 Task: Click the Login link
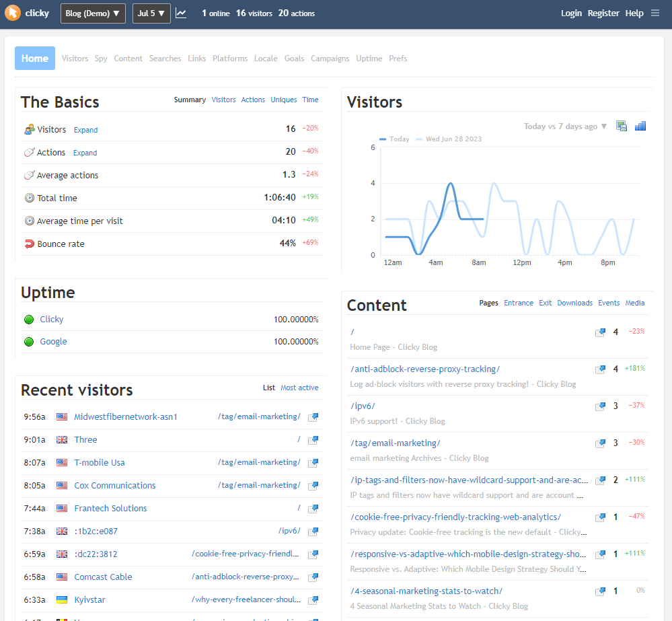tap(571, 13)
